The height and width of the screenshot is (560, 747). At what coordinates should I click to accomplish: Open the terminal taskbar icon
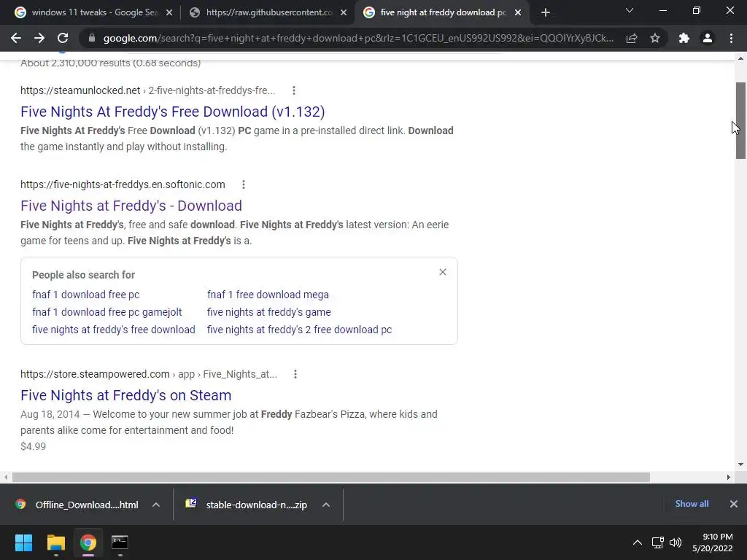120,542
